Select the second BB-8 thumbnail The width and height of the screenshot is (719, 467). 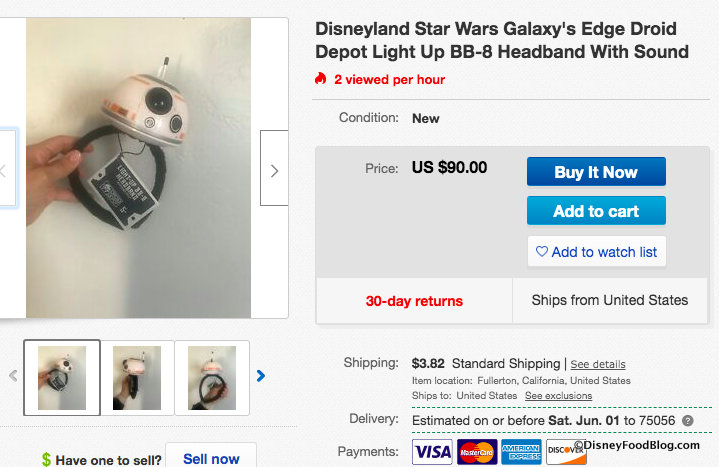(137, 377)
